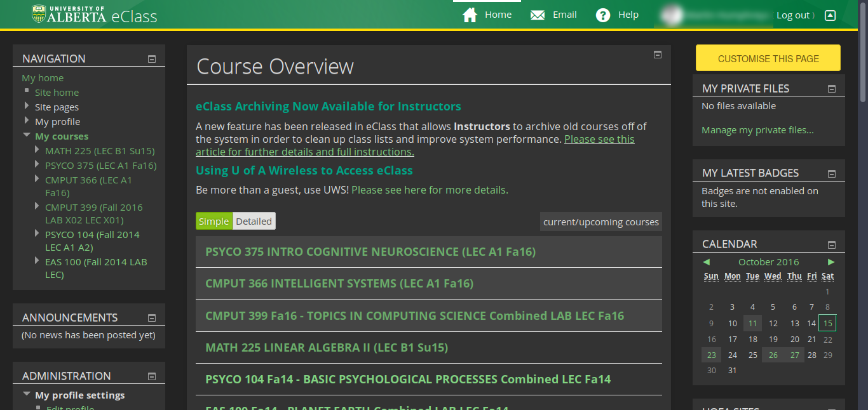Open archiving article instructions link
This screenshot has width=868, height=410.
(415, 145)
